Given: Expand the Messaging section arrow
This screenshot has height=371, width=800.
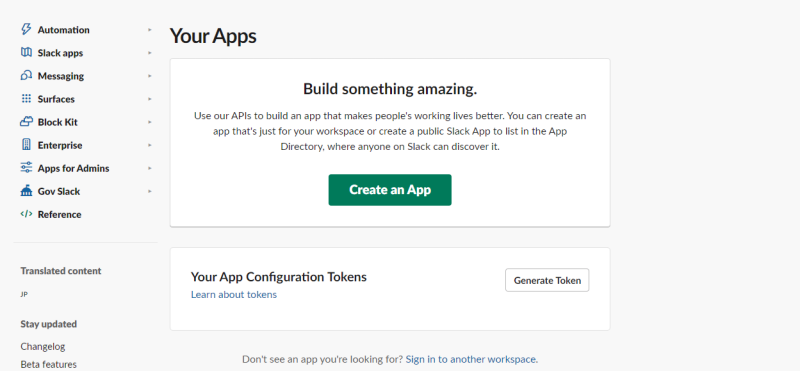Looking at the screenshot, I should click(149, 76).
